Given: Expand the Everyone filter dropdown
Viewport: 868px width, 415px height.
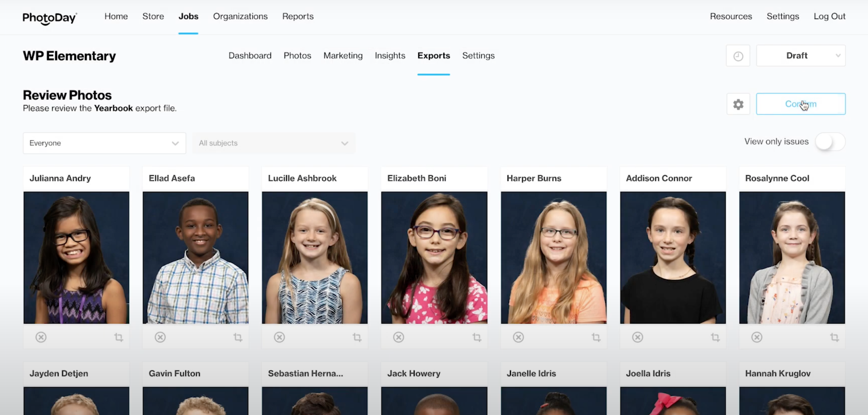Looking at the screenshot, I should pos(105,143).
